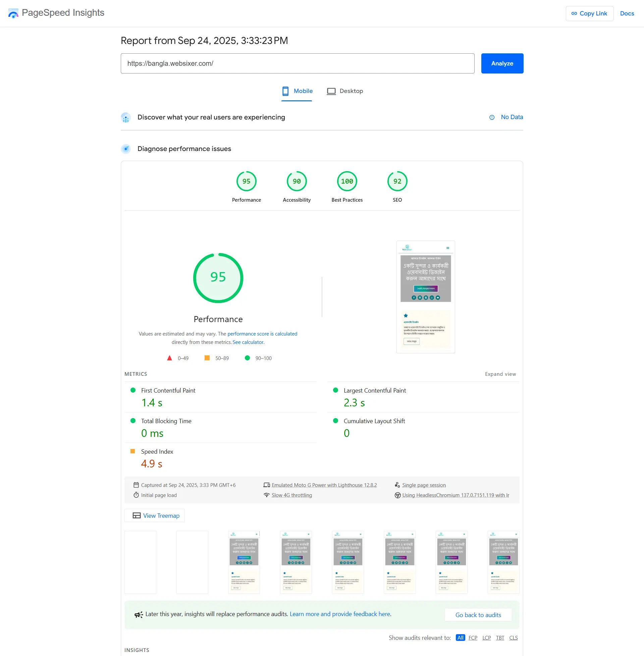Click the Diagnose performance issues lighthouse icon

pos(126,149)
